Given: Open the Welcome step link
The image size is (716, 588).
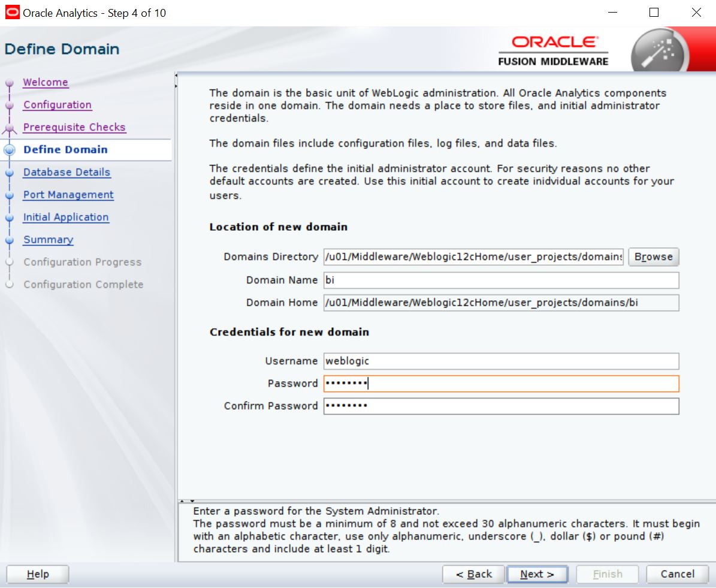Looking at the screenshot, I should point(46,82).
